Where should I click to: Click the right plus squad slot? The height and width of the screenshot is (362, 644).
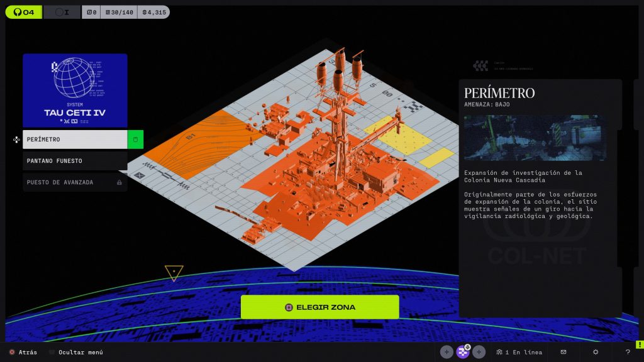point(479,352)
